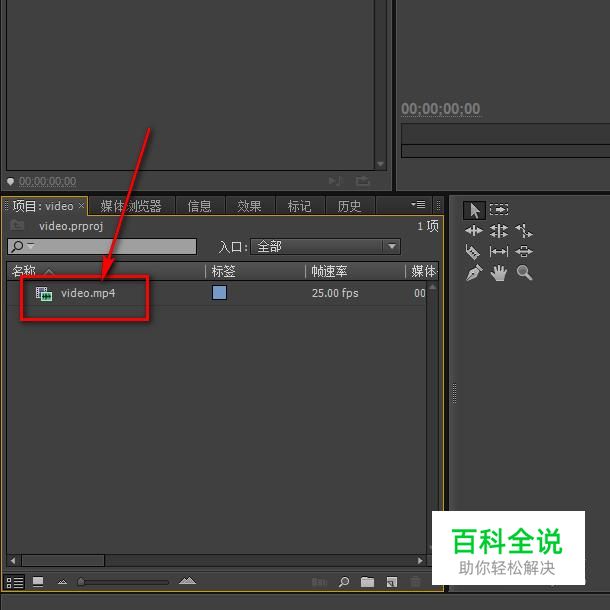Image resolution: width=610 pixels, height=610 pixels.
Task: Create a new bin folder
Action: pos(367,582)
